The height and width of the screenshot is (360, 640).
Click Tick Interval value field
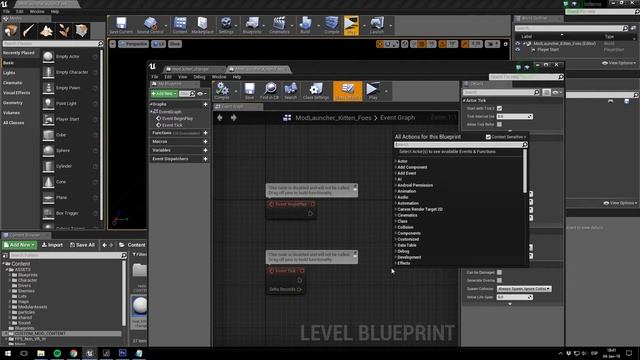(x=514, y=116)
